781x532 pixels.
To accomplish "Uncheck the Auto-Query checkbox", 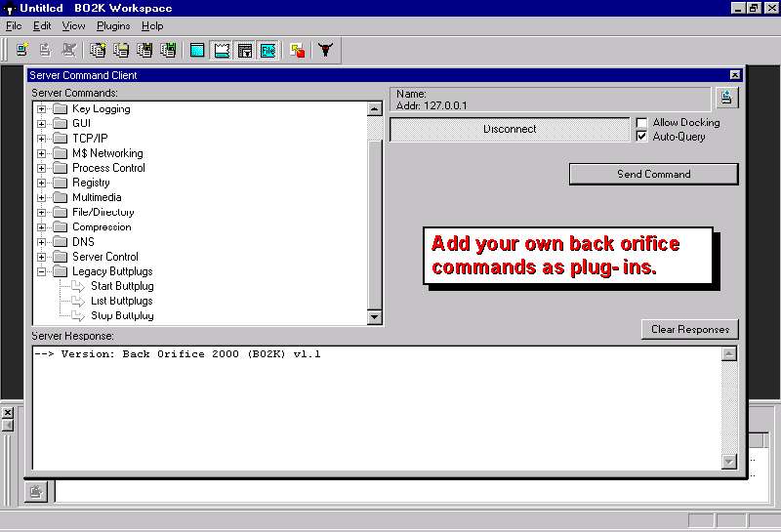I will coord(641,137).
